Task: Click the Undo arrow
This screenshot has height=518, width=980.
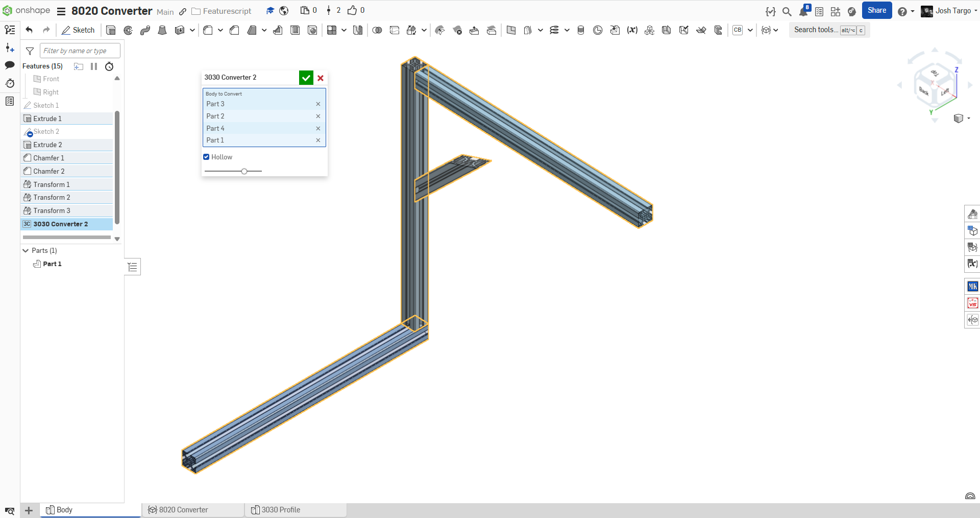Action: coord(29,30)
